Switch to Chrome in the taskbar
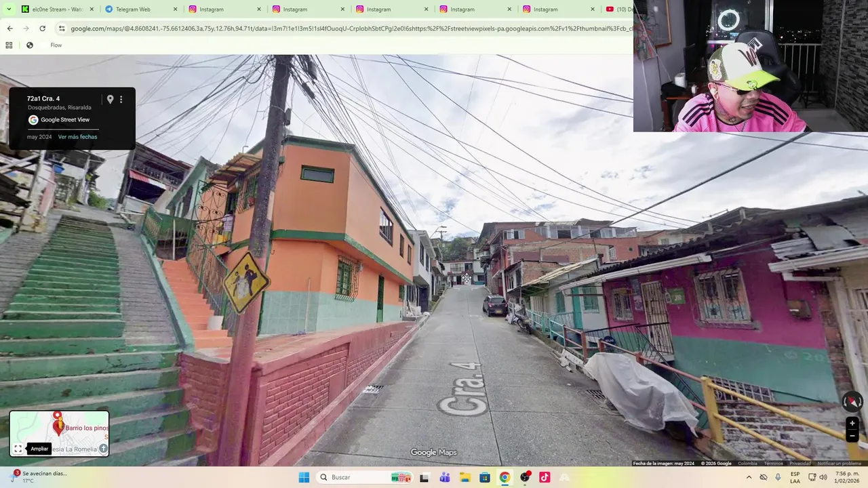This screenshot has width=868, height=488. click(505, 477)
